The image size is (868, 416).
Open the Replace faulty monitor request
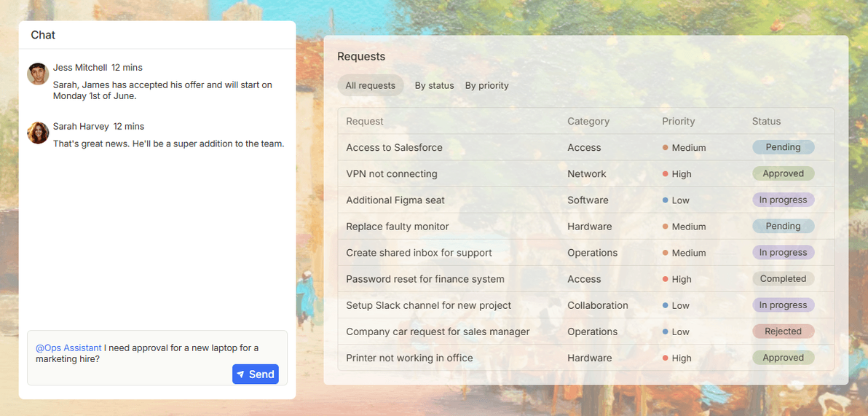pos(585,226)
